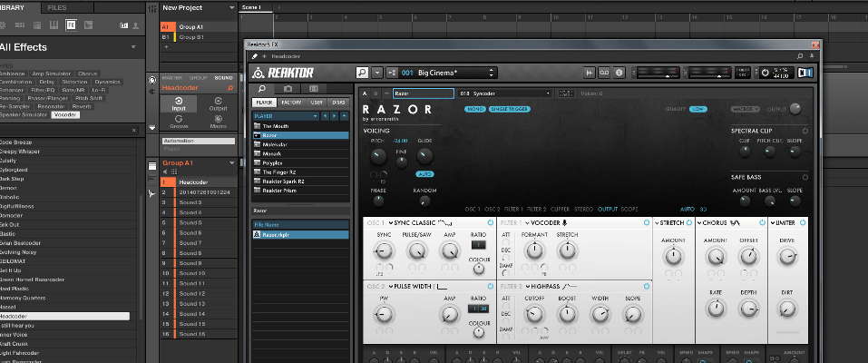Screen dimensions: 868x363
Task: Open the Filter 2 Highpass type dropdown
Action: click(x=527, y=287)
